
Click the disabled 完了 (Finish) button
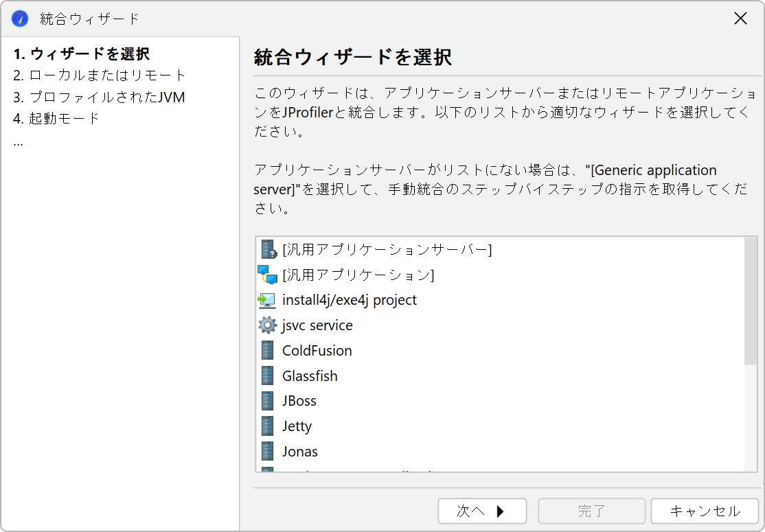click(591, 511)
